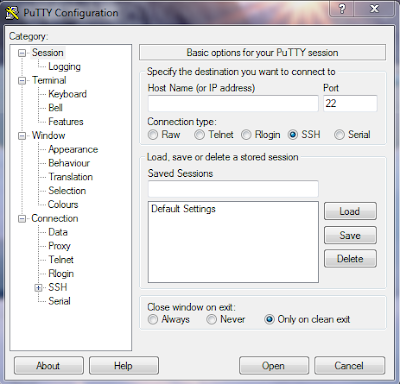Image resolution: width=400 pixels, height=384 pixels.
Task: Open the Serial category in tree
Action: coord(59,301)
